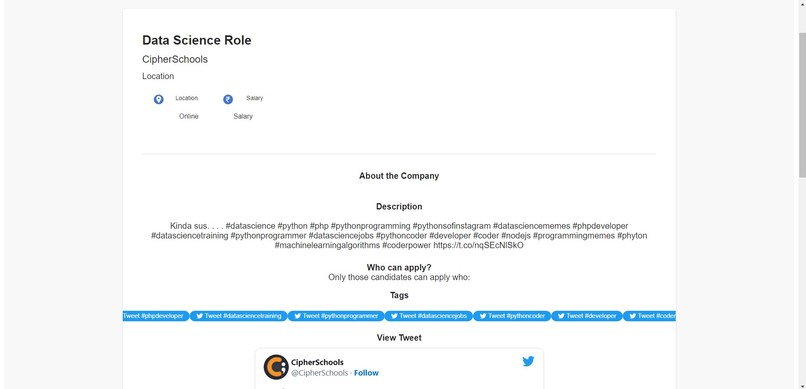Image resolution: width=806 pixels, height=389 pixels.
Task: Tweet with the #datasciencetraining tag
Action: [x=239, y=316]
